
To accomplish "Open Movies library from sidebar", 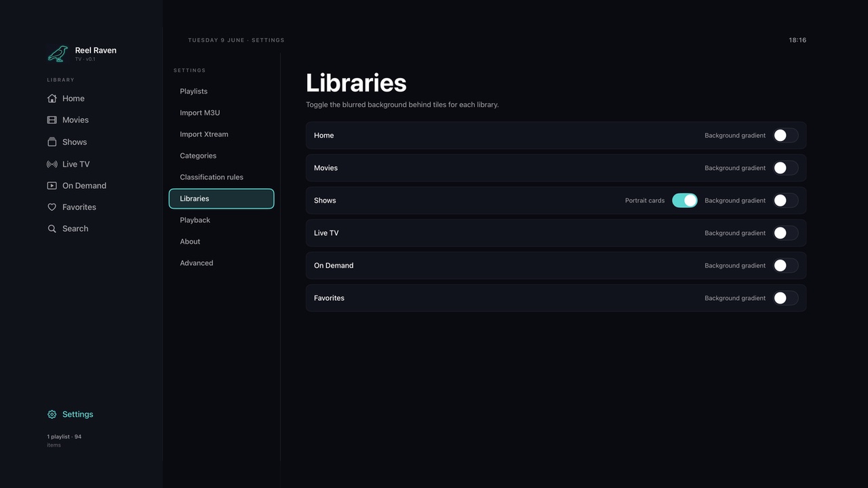I will 75,120.
